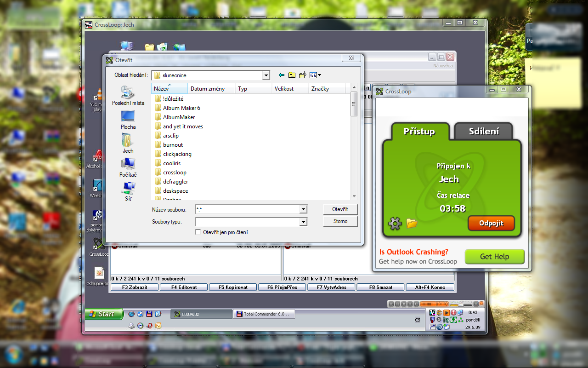Viewport: 588px width, 368px height.
Task: Go up one folder level in the Otevřít dialog
Action: coord(292,75)
